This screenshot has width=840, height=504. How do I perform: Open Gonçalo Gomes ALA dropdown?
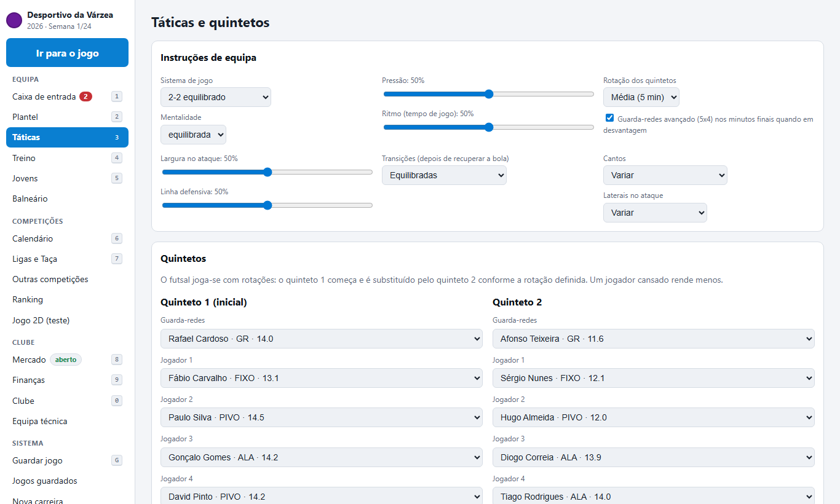click(x=322, y=457)
